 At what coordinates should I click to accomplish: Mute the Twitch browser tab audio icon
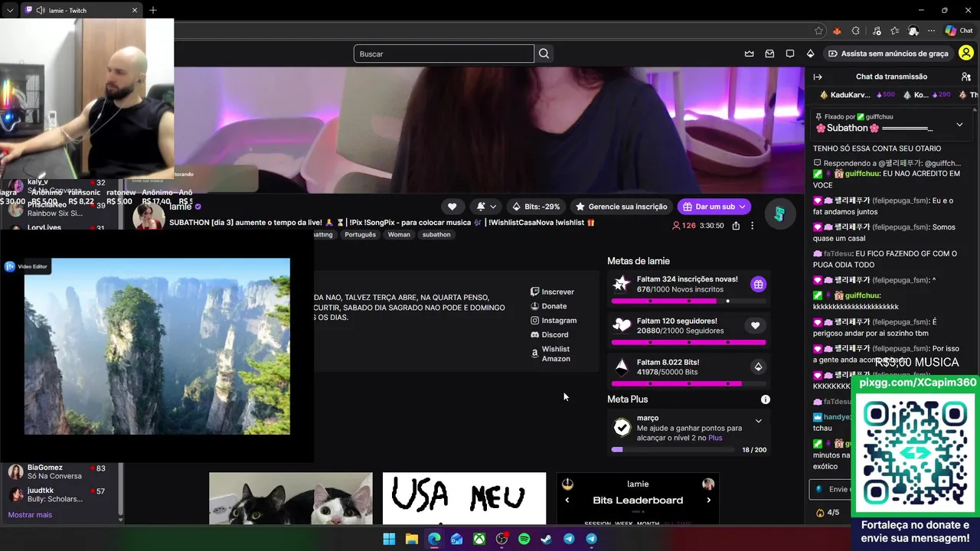[x=40, y=11]
